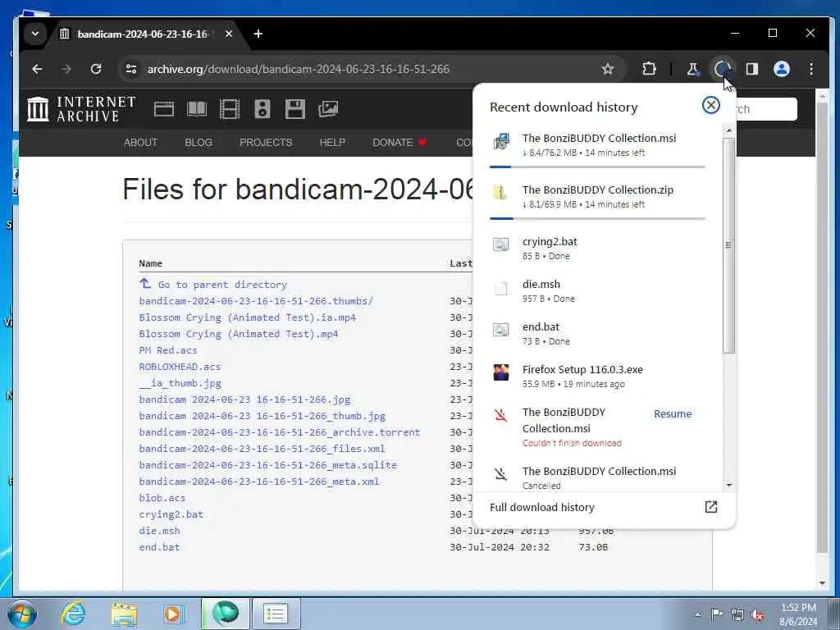
Task: Open a new browser tab
Action: coord(258,34)
